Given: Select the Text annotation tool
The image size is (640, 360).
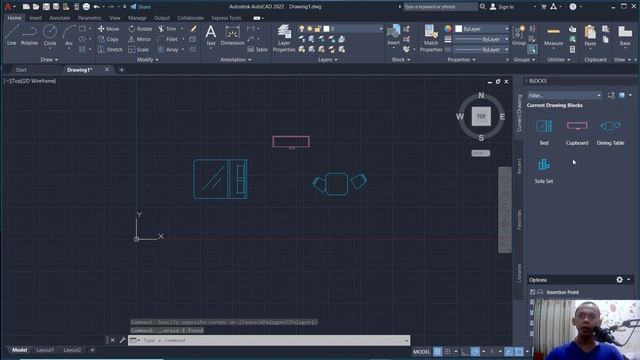Looking at the screenshot, I should click(x=211, y=35).
